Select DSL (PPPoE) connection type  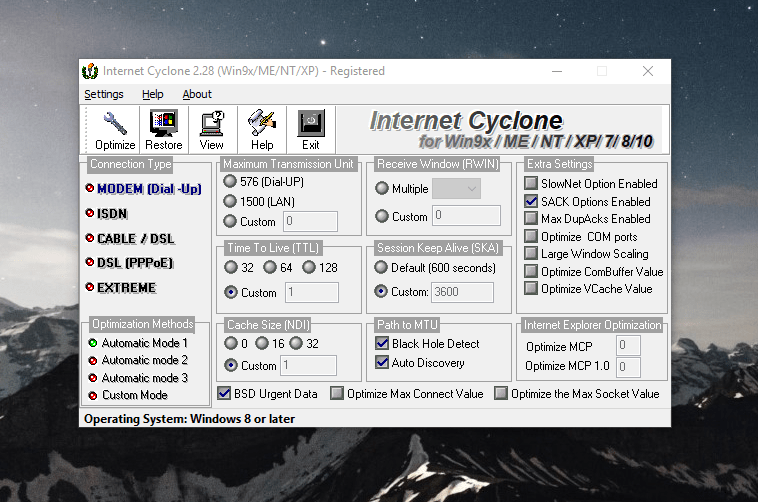[x=129, y=263]
